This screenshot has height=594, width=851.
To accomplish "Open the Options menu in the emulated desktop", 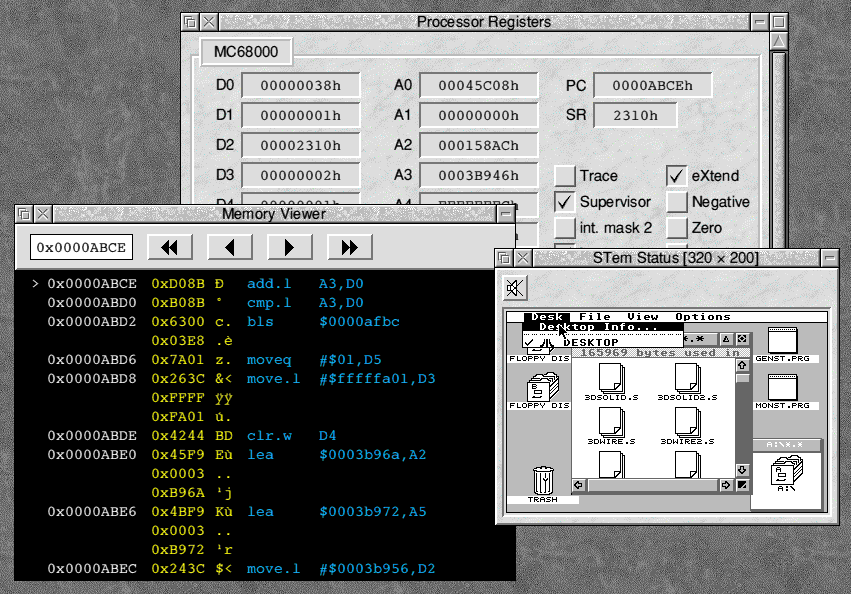I will click(702, 317).
